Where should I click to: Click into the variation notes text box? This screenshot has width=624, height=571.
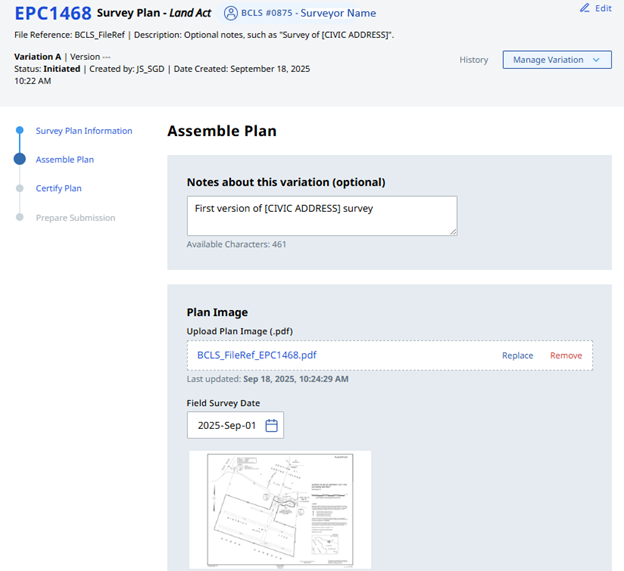[321, 215]
